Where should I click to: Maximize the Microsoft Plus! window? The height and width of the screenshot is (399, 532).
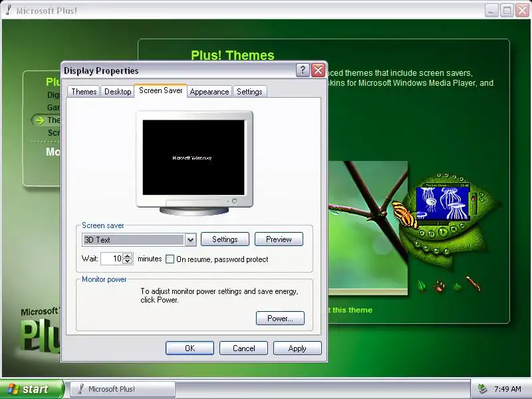pyautogui.click(x=507, y=11)
